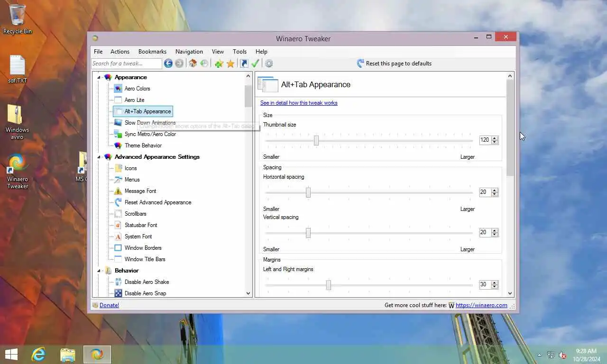
Task: Open the Actions menu
Action: [x=120, y=52]
